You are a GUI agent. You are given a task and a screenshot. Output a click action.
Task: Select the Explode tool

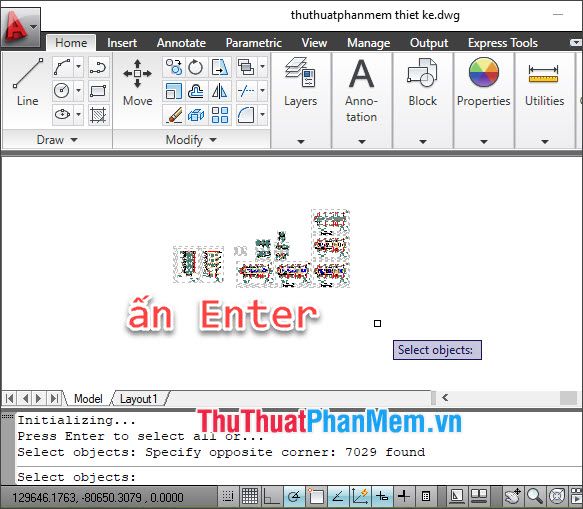196,115
